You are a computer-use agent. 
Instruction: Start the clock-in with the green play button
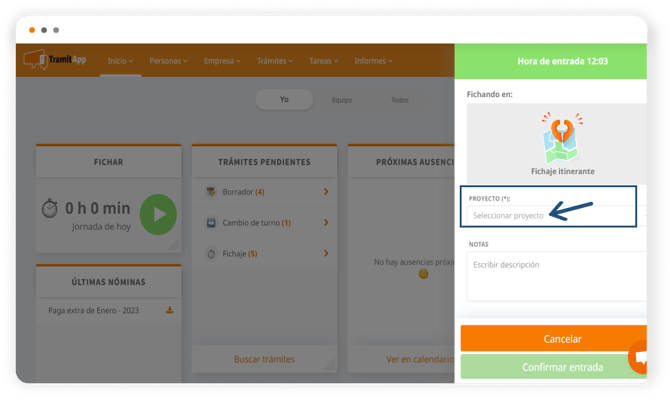[x=158, y=214]
